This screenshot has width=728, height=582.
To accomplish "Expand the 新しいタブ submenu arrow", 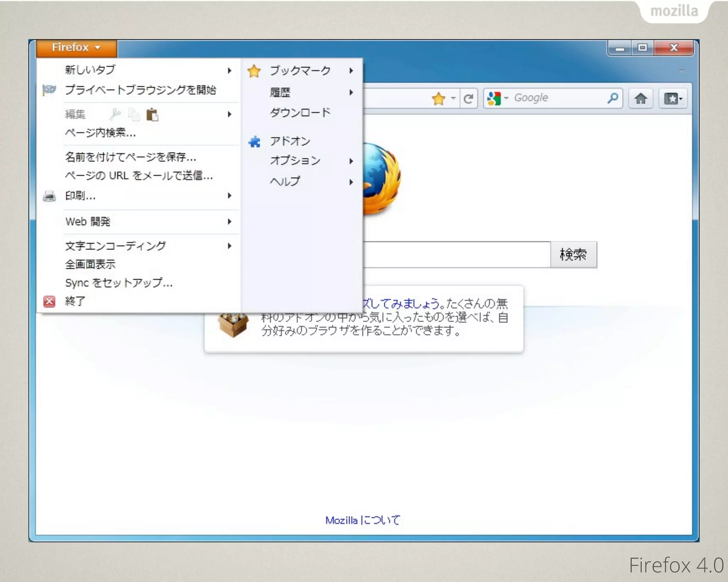I will click(230, 71).
